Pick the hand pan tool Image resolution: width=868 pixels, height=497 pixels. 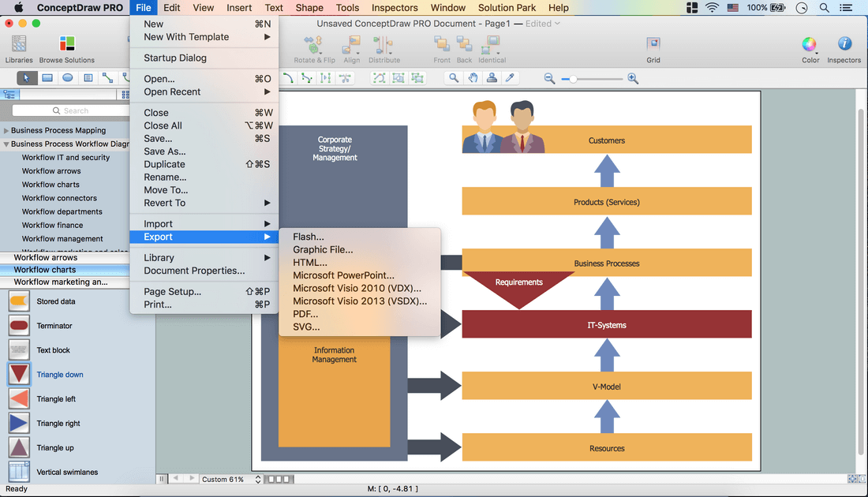(x=473, y=78)
